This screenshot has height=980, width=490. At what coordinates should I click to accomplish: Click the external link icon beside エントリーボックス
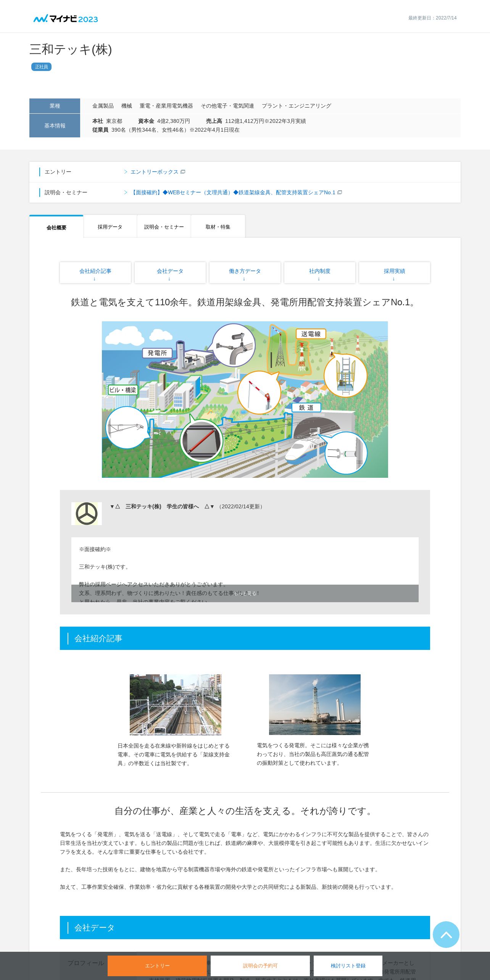[x=183, y=172]
